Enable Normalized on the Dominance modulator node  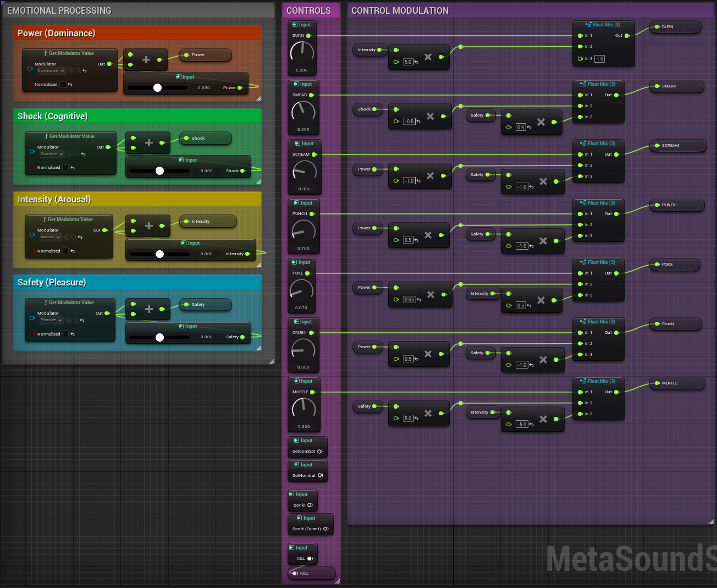63,85
